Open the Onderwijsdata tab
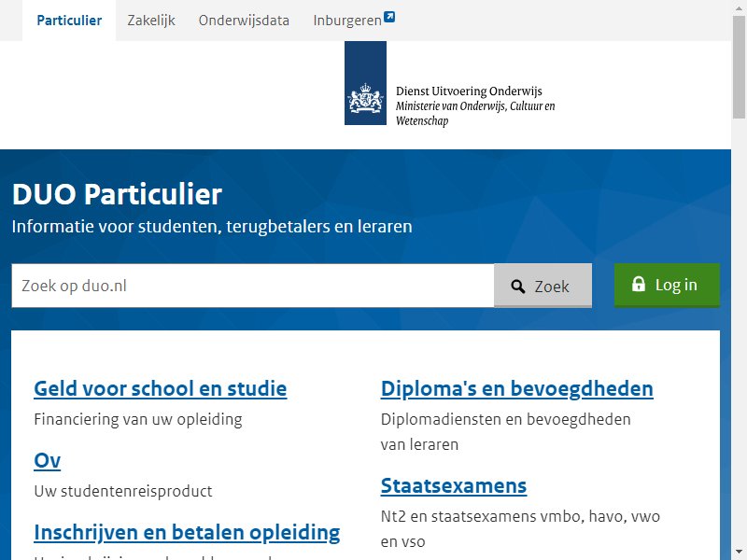Image resolution: width=747 pixels, height=560 pixels. point(244,21)
